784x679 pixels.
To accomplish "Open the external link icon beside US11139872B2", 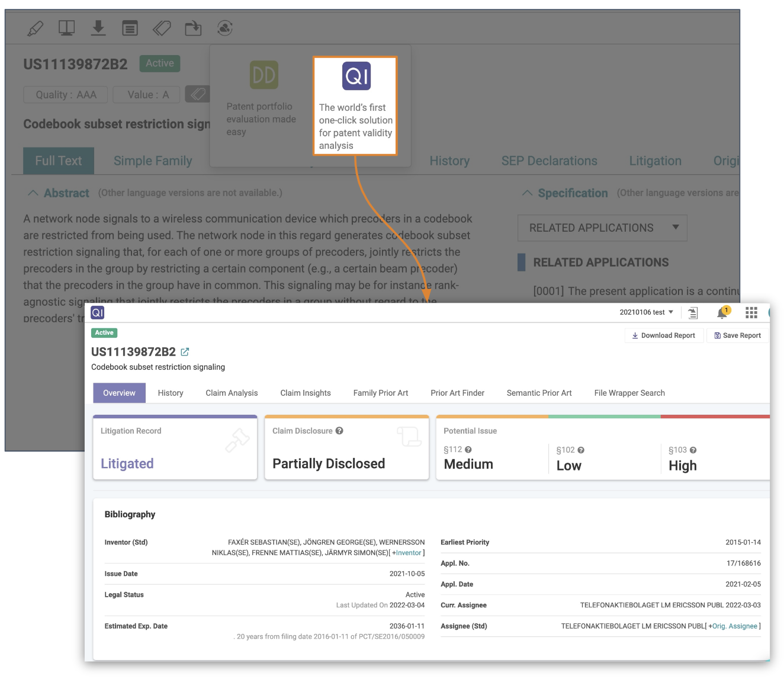I will click(x=185, y=352).
